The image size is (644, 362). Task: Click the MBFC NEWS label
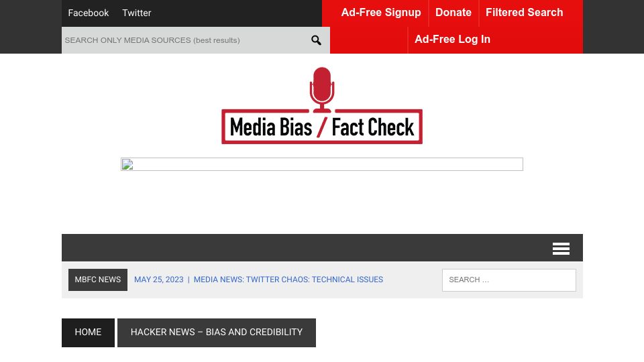coord(98,280)
